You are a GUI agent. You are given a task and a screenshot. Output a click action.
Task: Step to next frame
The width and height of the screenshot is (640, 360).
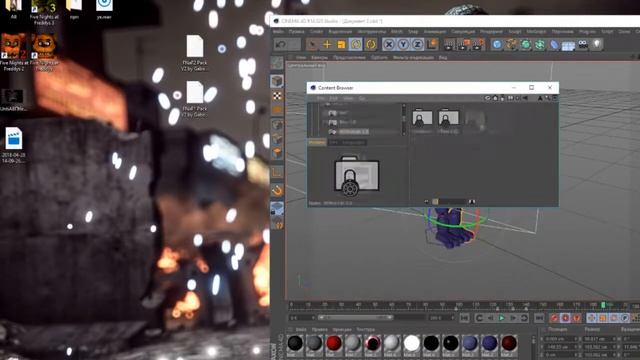coord(513,318)
